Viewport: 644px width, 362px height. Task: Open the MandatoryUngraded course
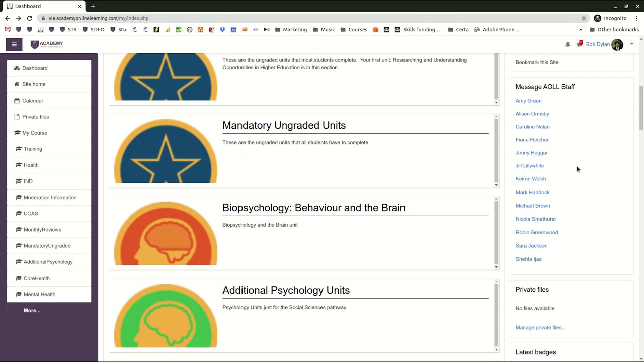point(49,246)
